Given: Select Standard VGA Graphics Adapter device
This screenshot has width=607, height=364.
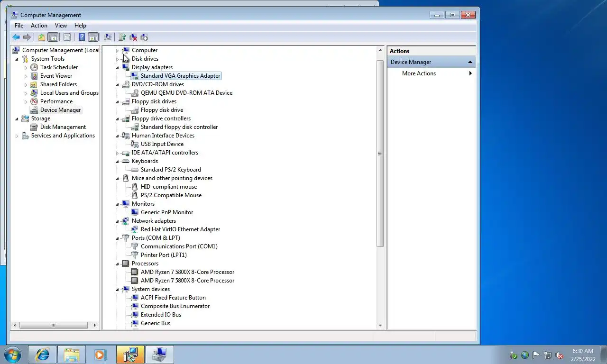Looking at the screenshot, I should (180, 76).
